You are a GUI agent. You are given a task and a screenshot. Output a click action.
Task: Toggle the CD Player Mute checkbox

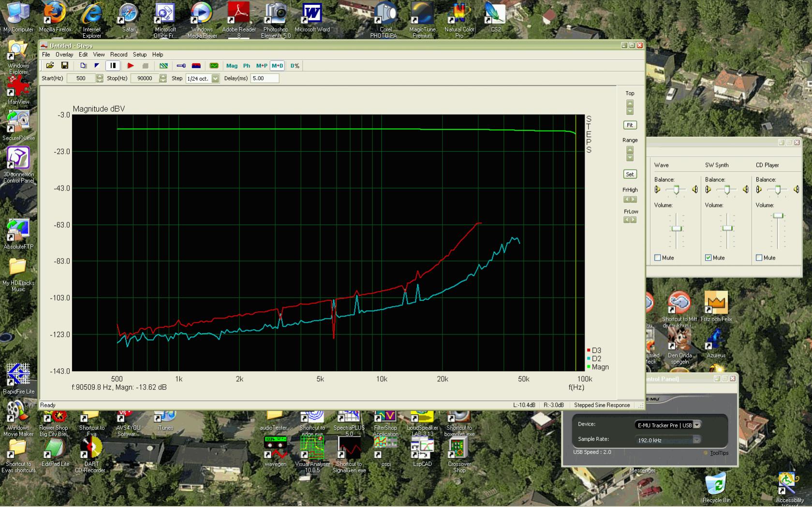pos(759,258)
